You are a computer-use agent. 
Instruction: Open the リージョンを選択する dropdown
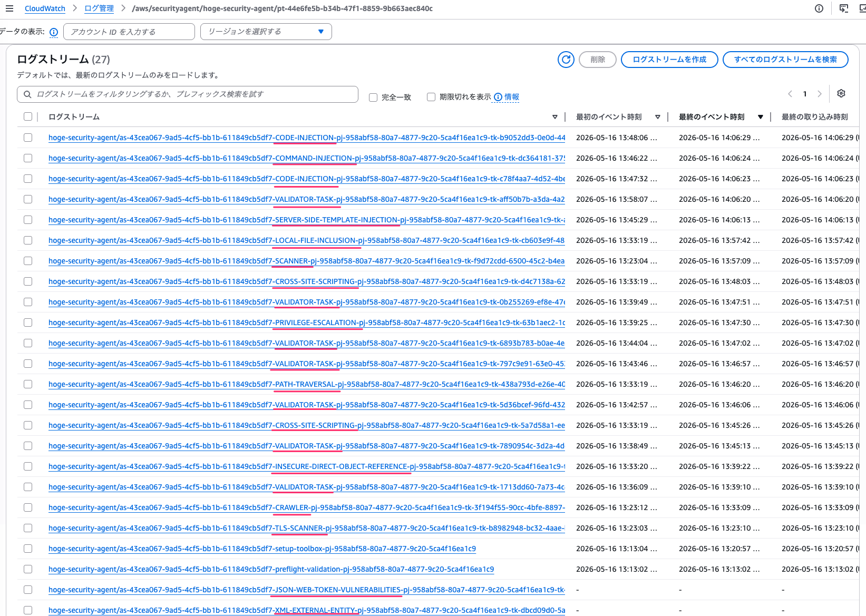click(266, 32)
